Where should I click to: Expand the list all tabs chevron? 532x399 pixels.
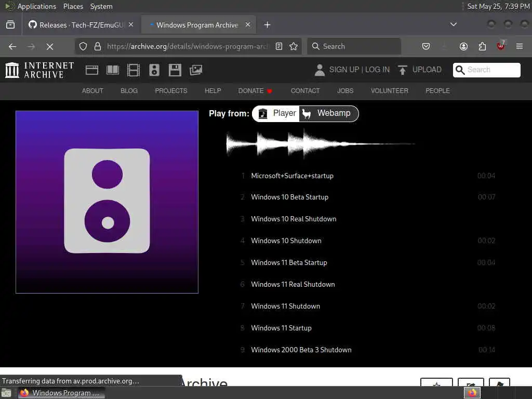click(453, 25)
